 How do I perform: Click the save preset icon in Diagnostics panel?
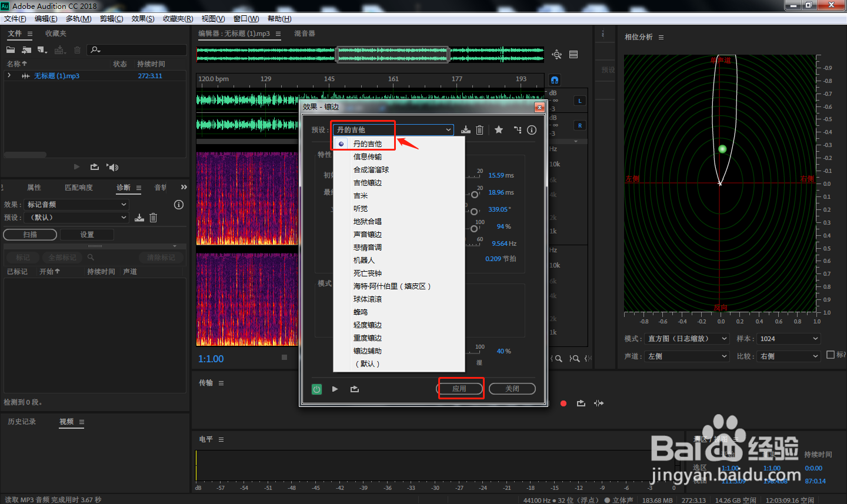[x=139, y=218]
